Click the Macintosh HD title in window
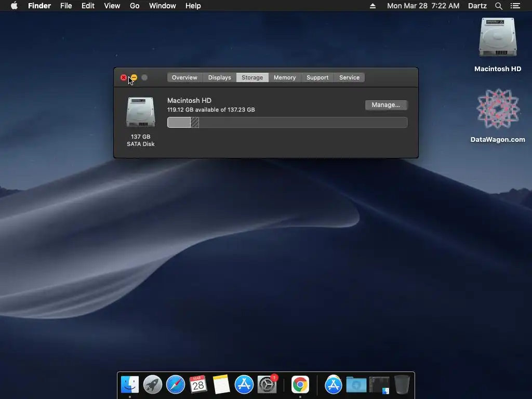The width and height of the screenshot is (532, 399). [x=189, y=100]
